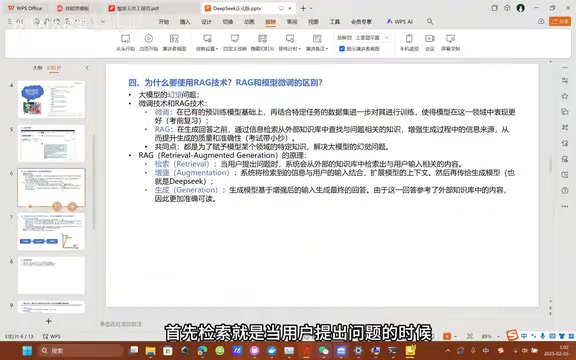This screenshot has width=576, height=360.
Task: Select slide 4 thumbnail
Action: 51,100
